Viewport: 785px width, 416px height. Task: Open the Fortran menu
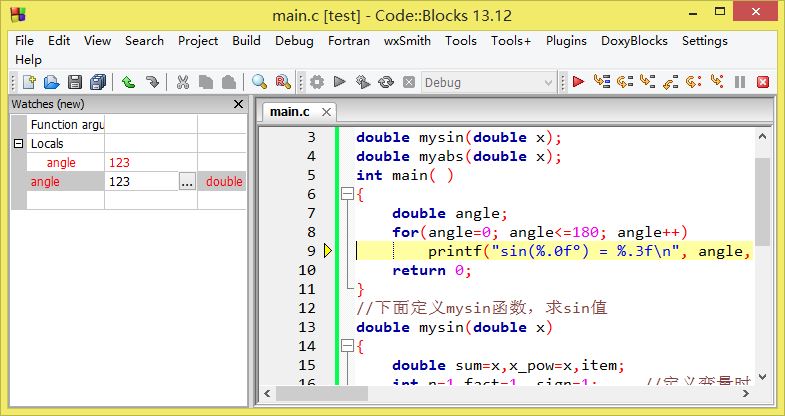pos(349,41)
